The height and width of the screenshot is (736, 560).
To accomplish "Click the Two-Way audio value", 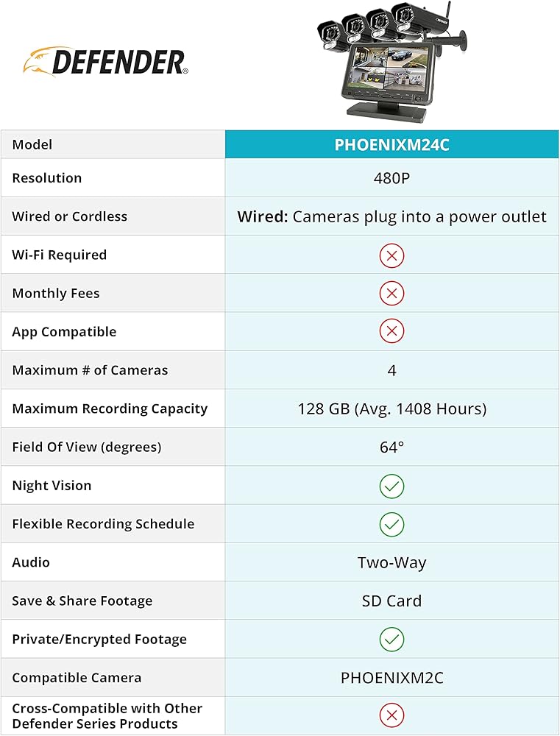I will point(391,563).
